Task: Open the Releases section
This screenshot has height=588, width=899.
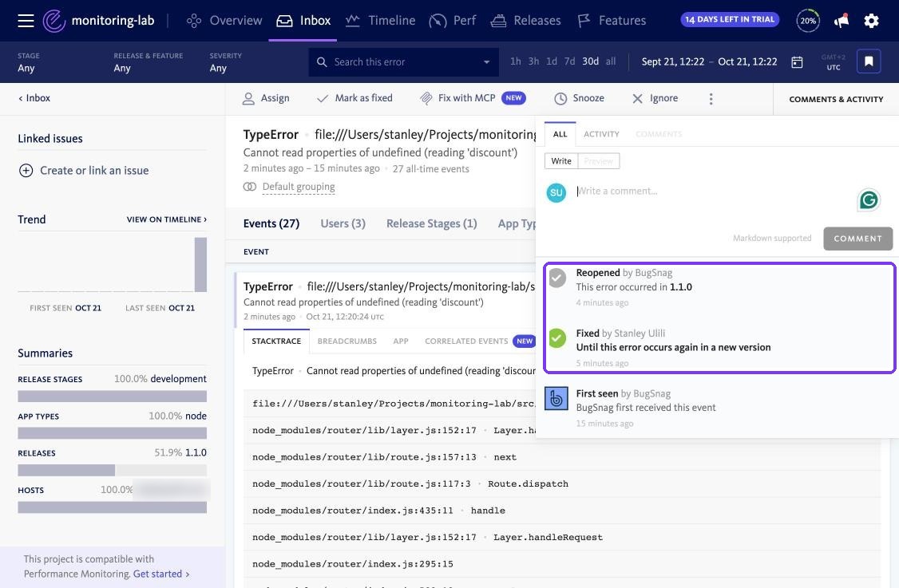Action: point(526,21)
